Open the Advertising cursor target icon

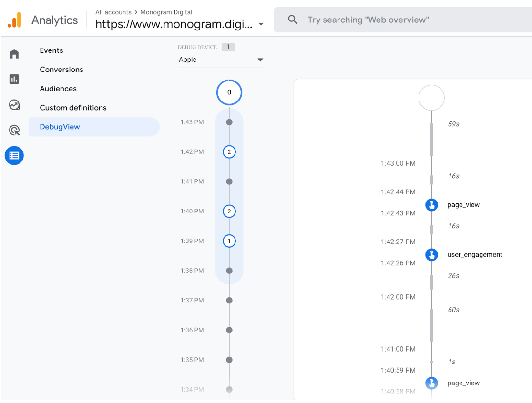coord(14,130)
